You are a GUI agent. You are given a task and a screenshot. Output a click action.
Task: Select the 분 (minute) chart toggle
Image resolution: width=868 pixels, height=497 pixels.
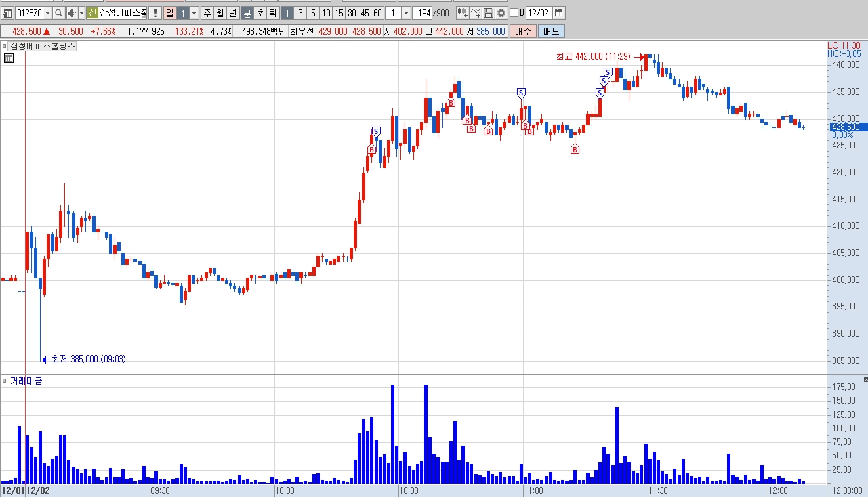point(247,13)
